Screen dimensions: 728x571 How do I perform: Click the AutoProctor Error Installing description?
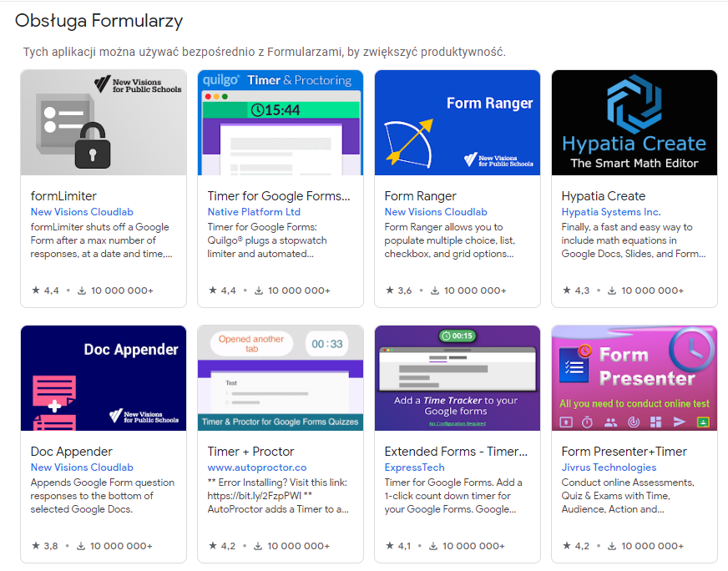click(278, 496)
